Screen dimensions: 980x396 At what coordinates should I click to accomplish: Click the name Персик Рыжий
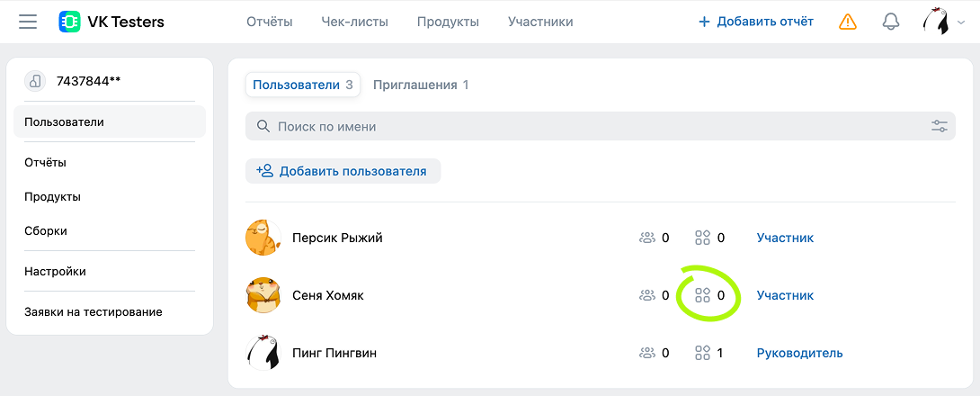tap(337, 238)
